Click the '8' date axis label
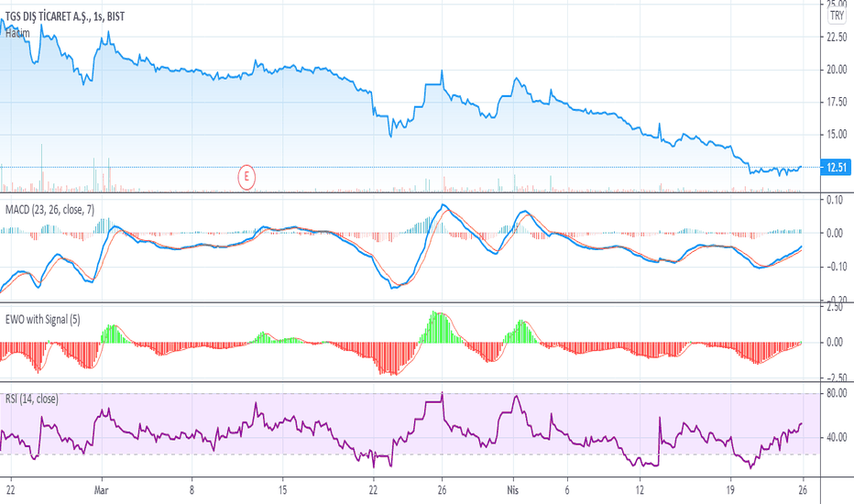This screenshot has height=504, width=854. [x=192, y=490]
